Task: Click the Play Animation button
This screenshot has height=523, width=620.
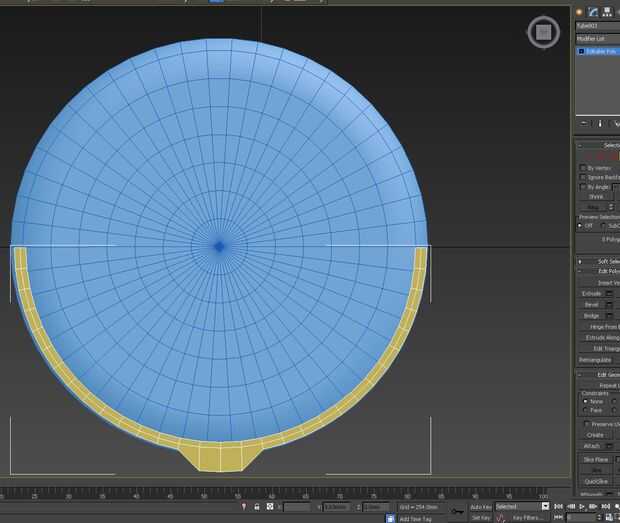Action: 582,506
